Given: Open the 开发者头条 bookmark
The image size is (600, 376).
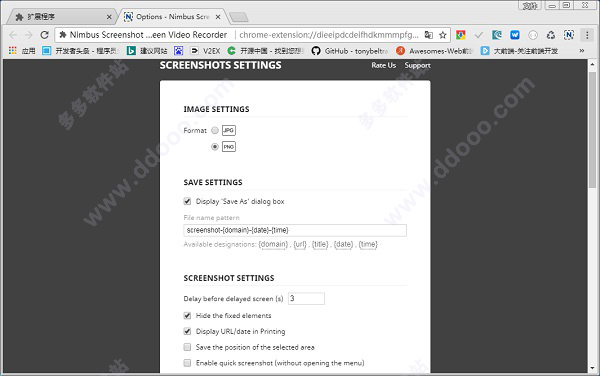Looking at the screenshot, I should coord(81,50).
